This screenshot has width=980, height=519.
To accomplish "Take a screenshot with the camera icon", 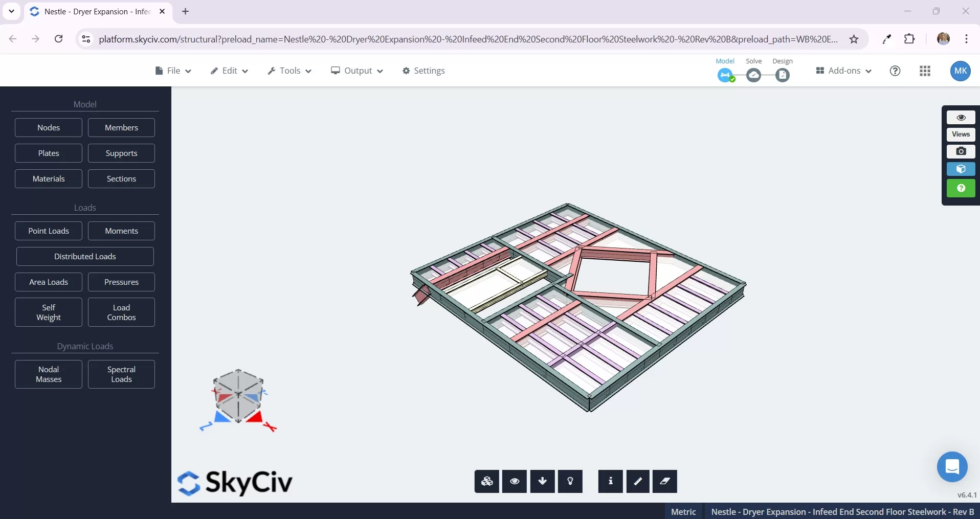I will coord(961,151).
